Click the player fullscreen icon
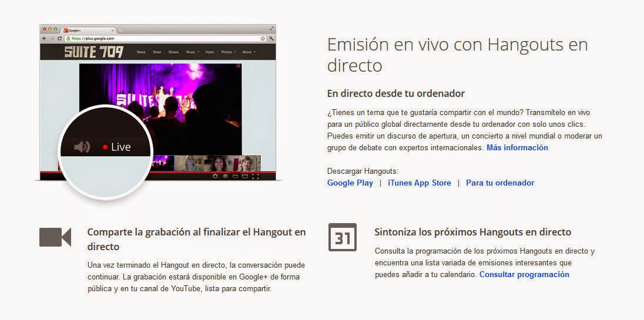644x320 pixels. coord(255,176)
